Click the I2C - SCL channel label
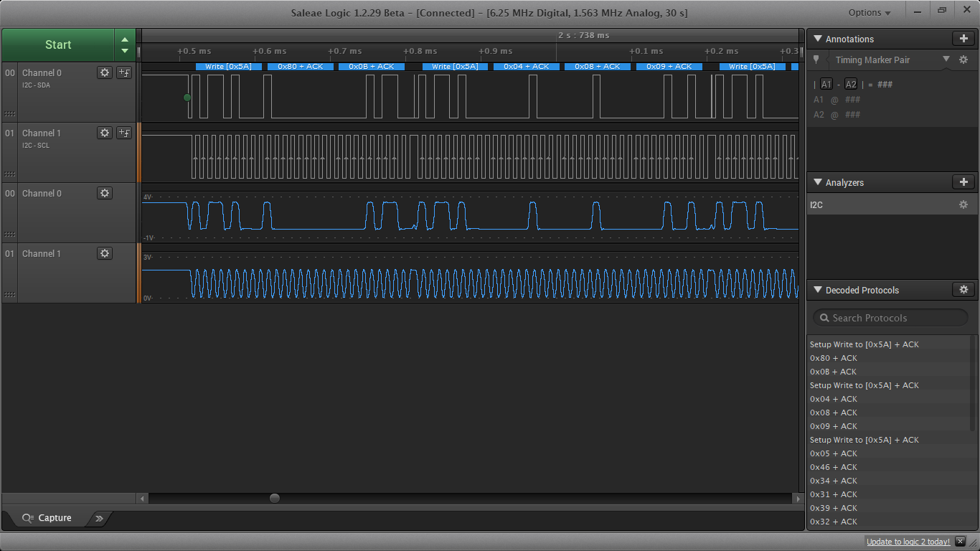The width and height of the screenshot is (980, 551). [x=36, y=146]
